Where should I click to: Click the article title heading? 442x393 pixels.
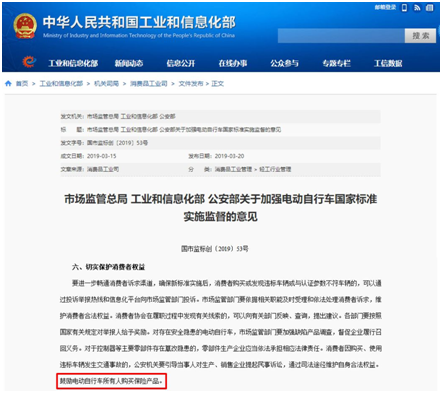220,208
